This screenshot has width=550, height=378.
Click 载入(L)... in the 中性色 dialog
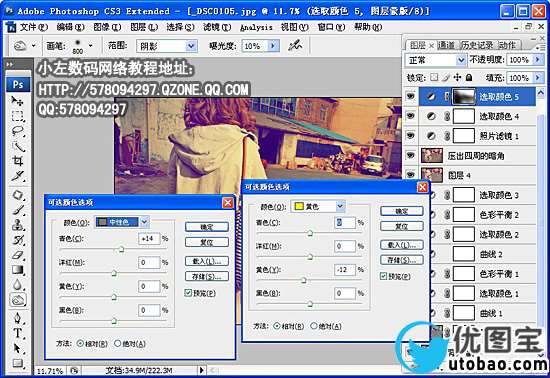(207, 261)
